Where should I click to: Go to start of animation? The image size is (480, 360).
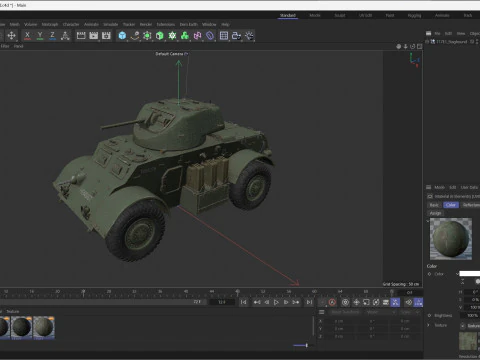tap(244, 302)
